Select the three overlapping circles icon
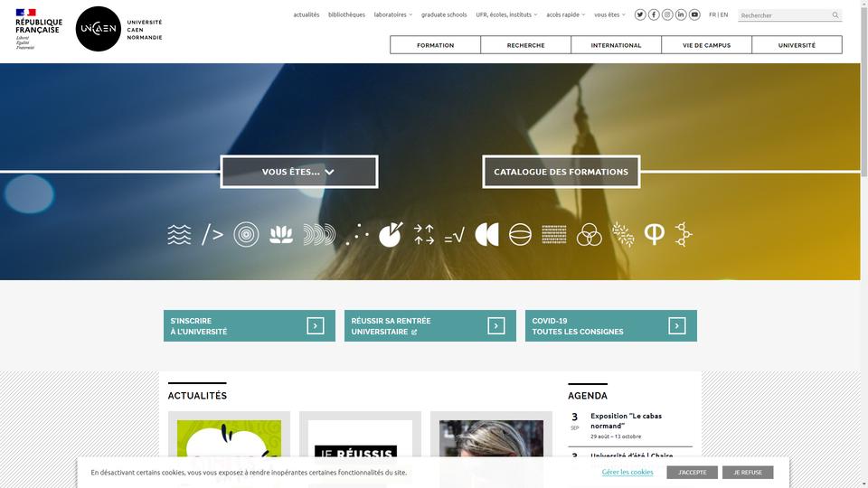Screen dimensions: 868x488 589,235
